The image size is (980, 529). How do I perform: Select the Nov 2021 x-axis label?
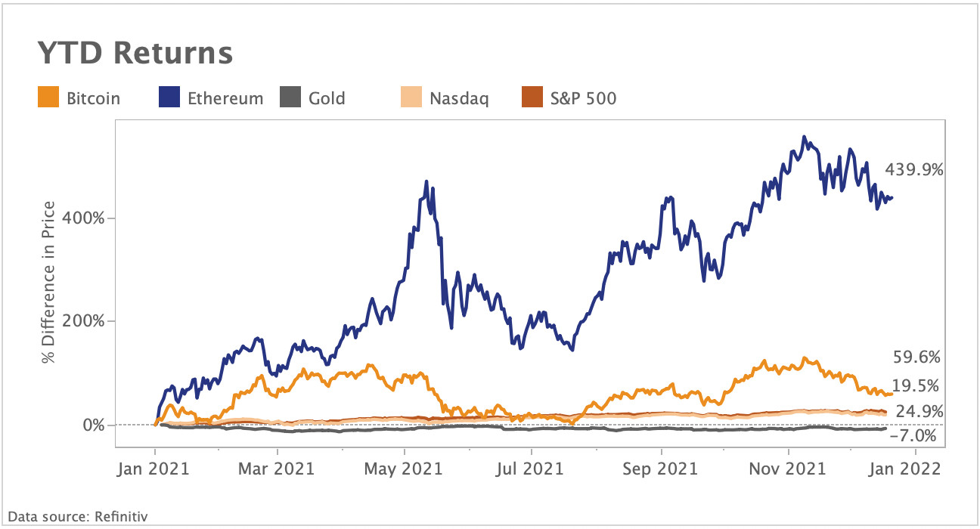pyautogui.click(x=789, y=469)
